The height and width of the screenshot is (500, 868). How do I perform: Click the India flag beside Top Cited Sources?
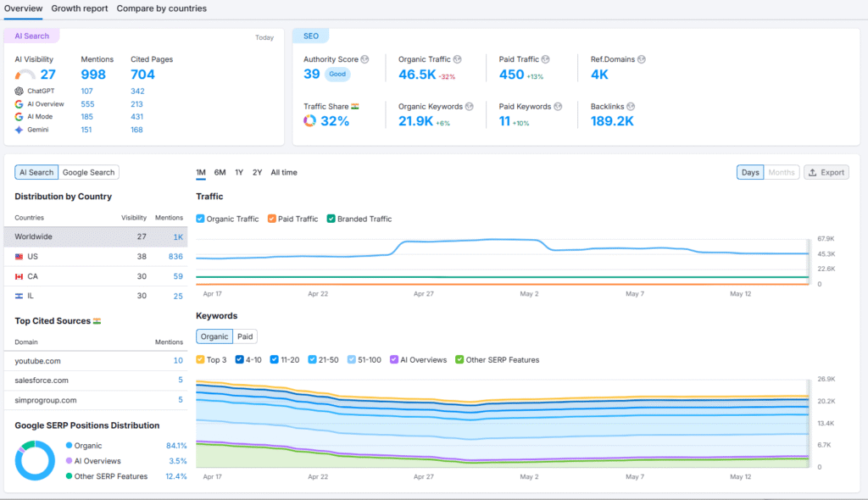click(97, 321)
